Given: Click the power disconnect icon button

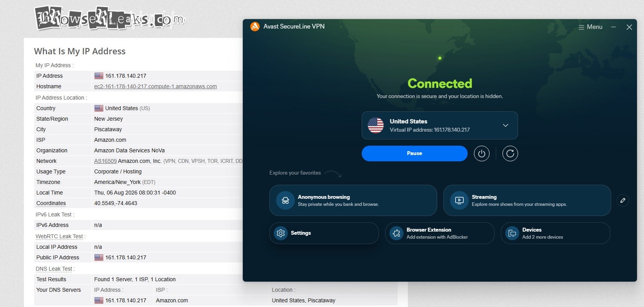Looking at the screenshot, I should [482, 153].
